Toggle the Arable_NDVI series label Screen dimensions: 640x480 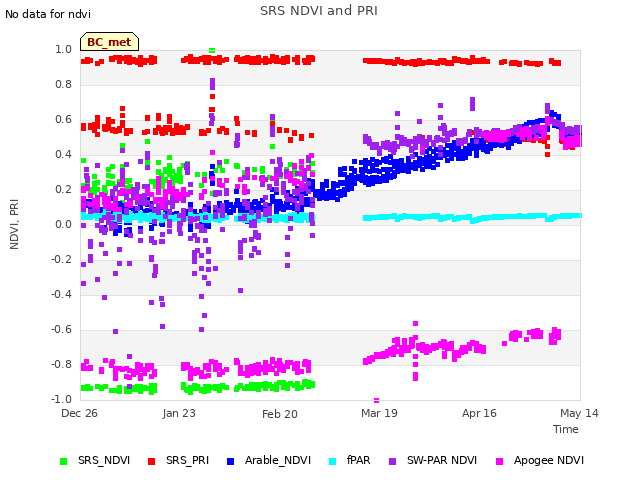click(x=278, y=460)
